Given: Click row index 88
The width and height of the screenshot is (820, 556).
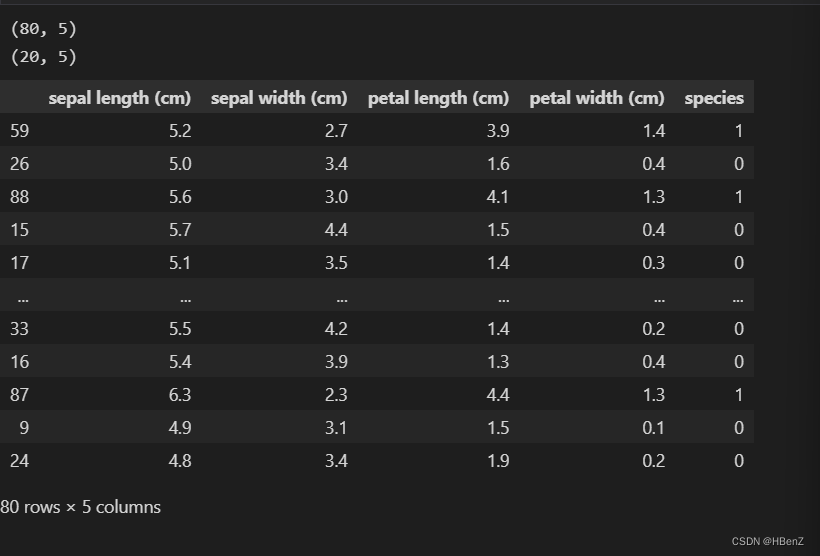Looking at the screenshot, I should (x=19, y=197).
